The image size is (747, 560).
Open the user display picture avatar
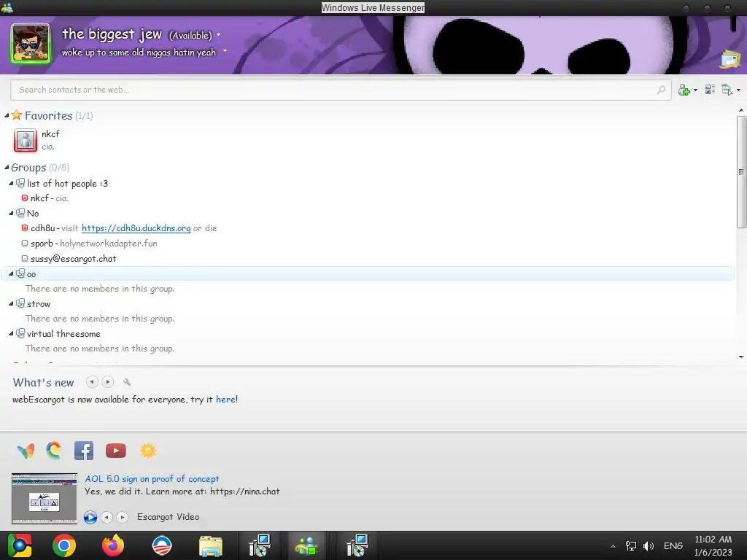(x=31, y=44)
